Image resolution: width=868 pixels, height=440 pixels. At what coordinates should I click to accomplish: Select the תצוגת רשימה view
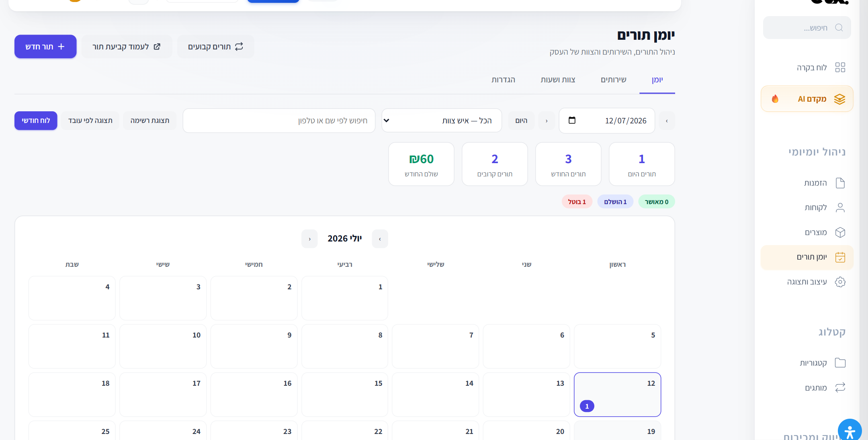coord(149,121)
